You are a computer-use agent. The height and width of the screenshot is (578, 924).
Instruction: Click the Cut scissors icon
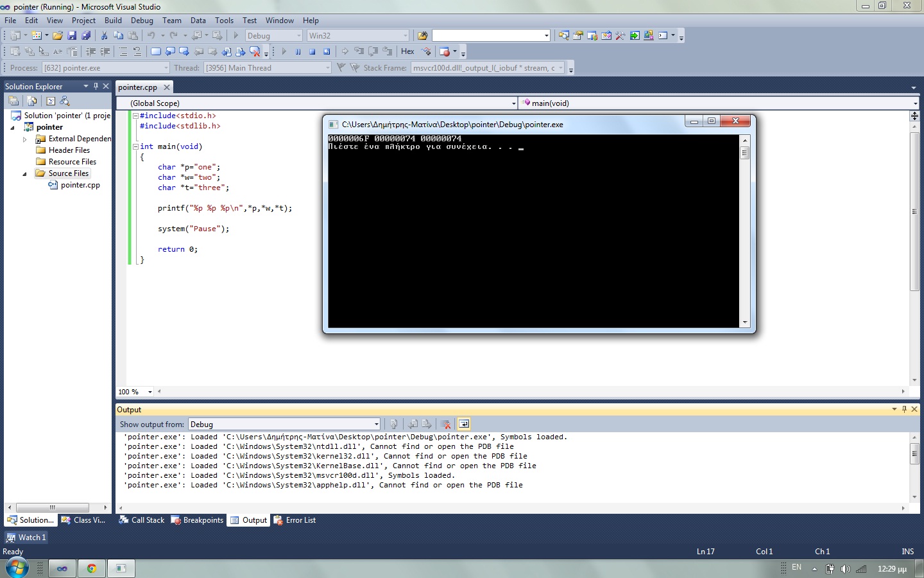[x=104, y=36]
